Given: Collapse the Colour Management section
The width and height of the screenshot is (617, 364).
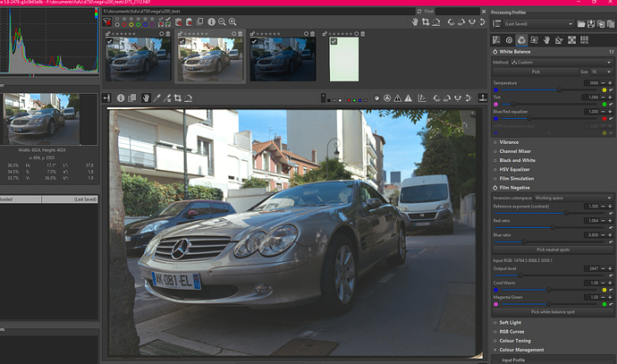Looking at the screenshot, I should pos(495,350).
